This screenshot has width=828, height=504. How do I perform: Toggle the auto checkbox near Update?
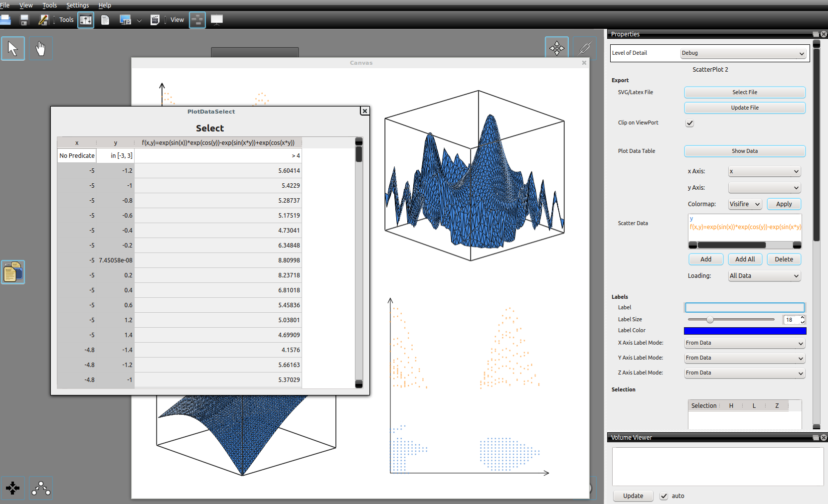tap(663, 496)
